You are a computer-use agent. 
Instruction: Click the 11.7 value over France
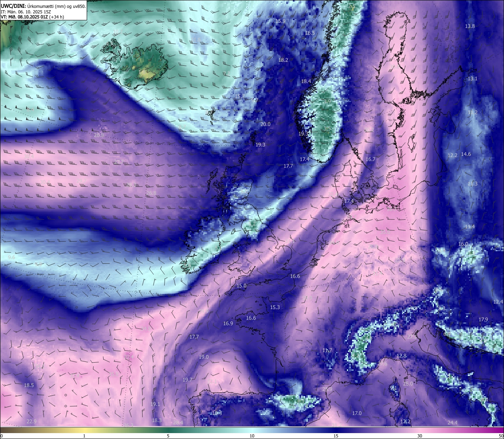(x=327, y=350)
